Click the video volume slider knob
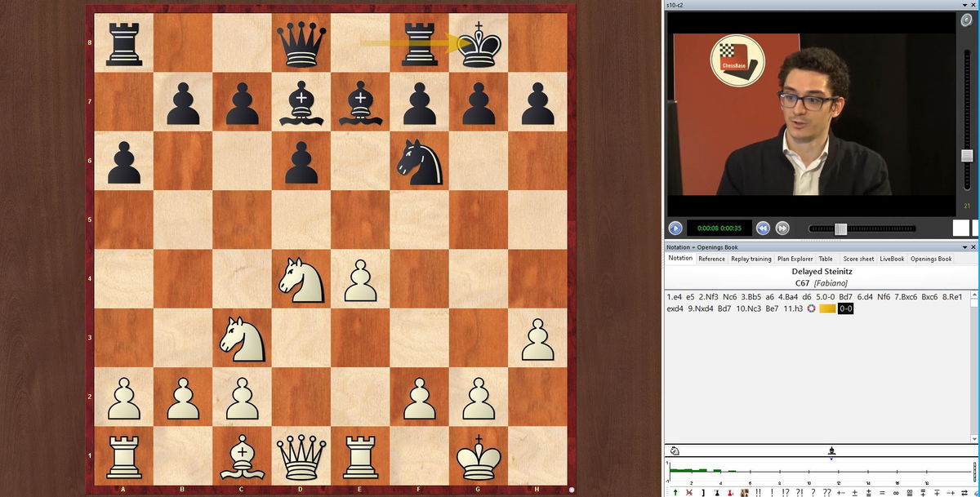The height and width of the screenshot is (497, 980). 967,155
